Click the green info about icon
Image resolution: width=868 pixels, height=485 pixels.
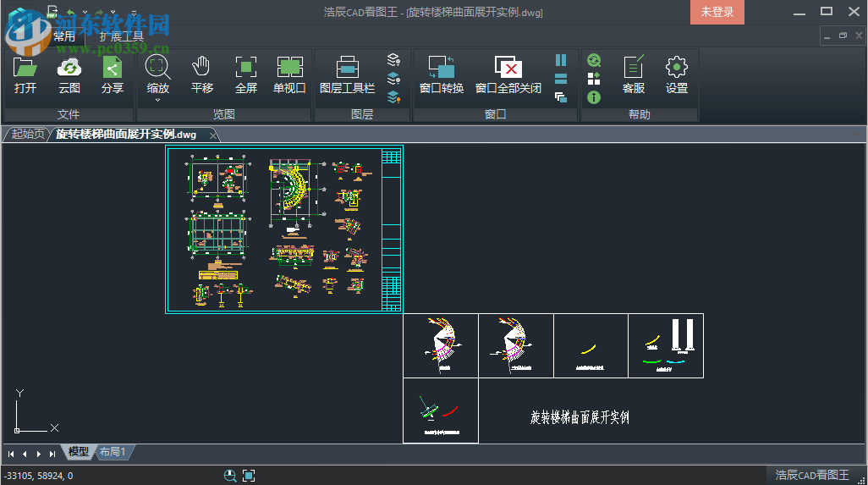[594, 97]
